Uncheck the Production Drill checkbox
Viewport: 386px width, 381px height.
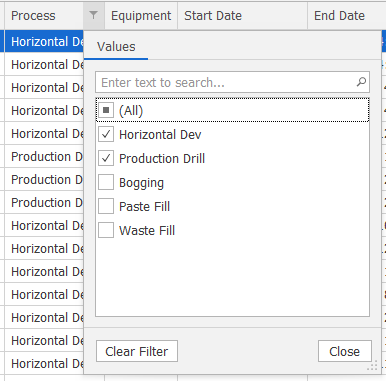pos(106,158)
